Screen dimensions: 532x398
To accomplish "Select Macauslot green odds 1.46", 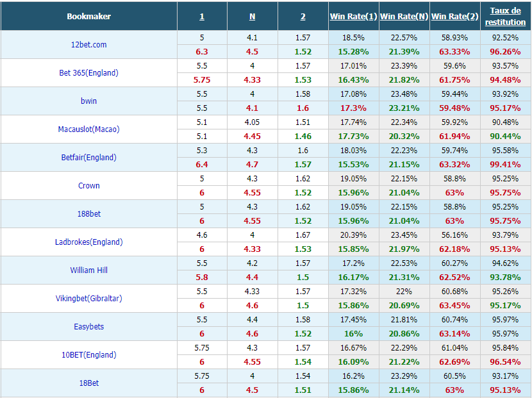I will pos(303,136).
